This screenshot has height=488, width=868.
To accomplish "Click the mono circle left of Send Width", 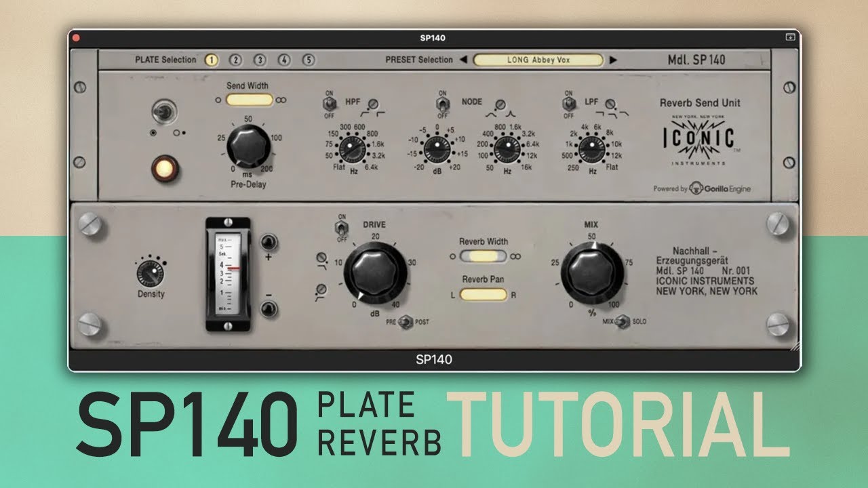I will pyautogui.click(x=218, y=100).
